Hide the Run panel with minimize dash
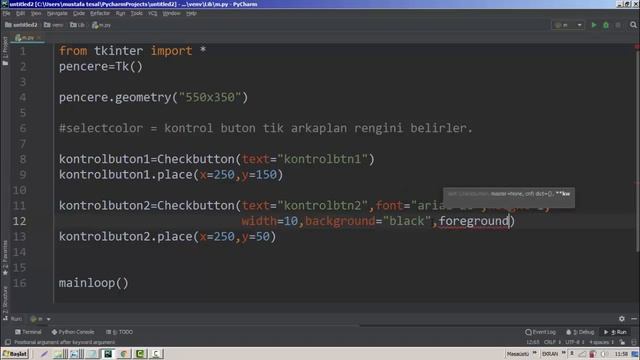The height and width of the screenshot is (360, 640). pyautogui.click(x=634, y=319)
